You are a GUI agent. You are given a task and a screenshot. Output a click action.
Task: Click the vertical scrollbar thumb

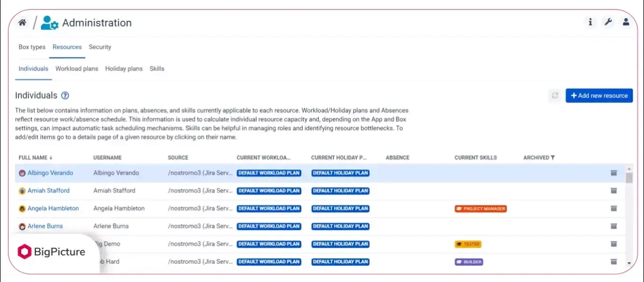pyautogui.click(x=629, y=178)
